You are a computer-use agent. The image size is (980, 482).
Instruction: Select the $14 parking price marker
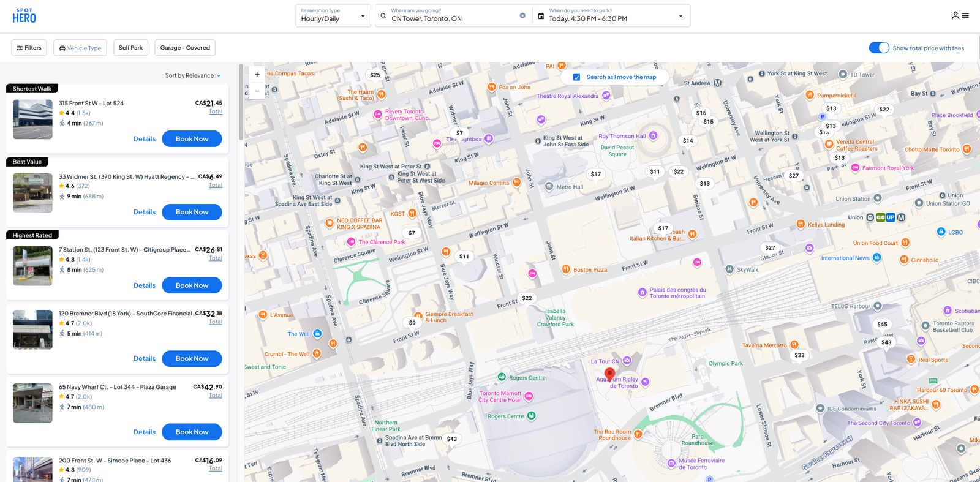(x=688, y=141)
